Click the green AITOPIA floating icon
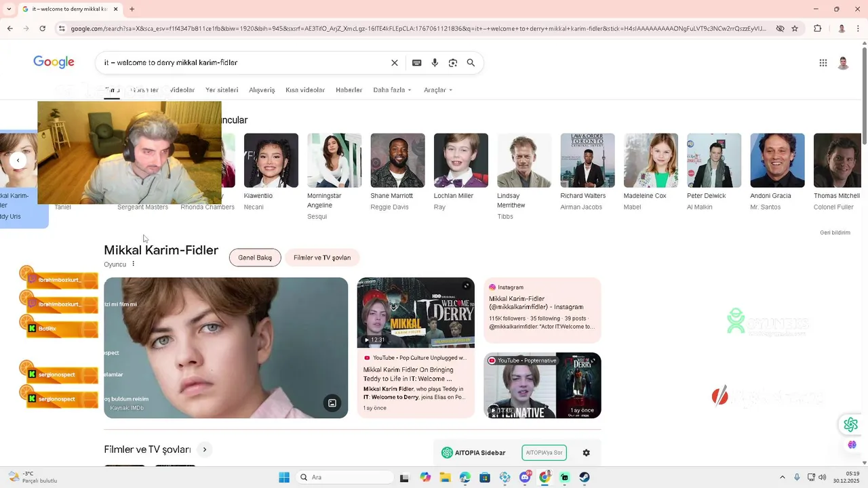Image resolution: width=868 pixels, height=488 pixels. tap(851, 425)
